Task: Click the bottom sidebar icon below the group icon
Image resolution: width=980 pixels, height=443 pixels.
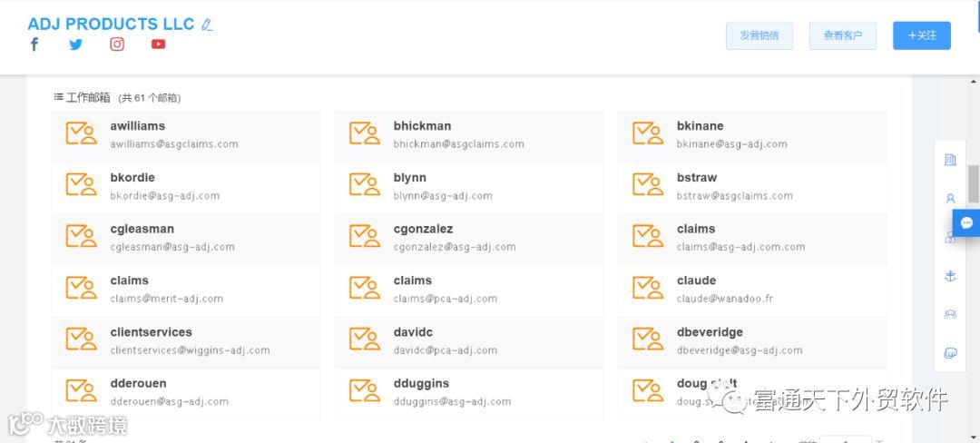Action: (950, 353)
